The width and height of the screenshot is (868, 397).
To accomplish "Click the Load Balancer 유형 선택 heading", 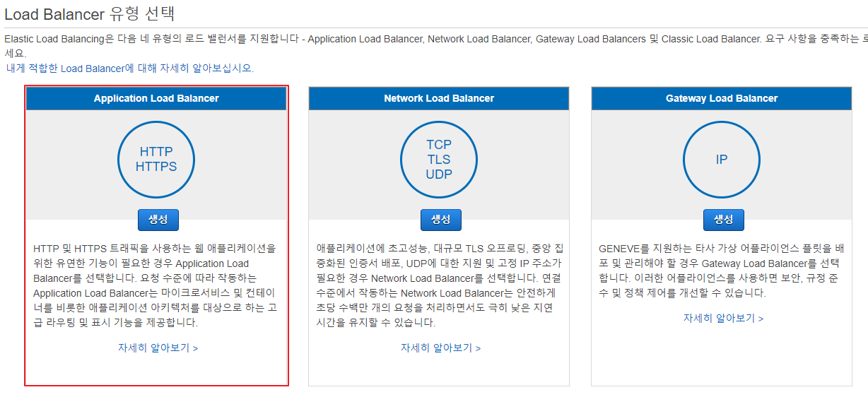I will (90, 13).
